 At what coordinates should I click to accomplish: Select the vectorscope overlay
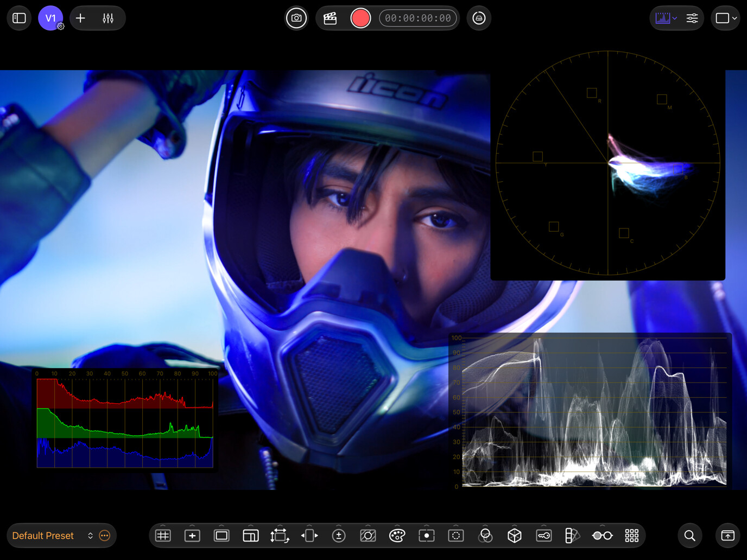(608, 163)
